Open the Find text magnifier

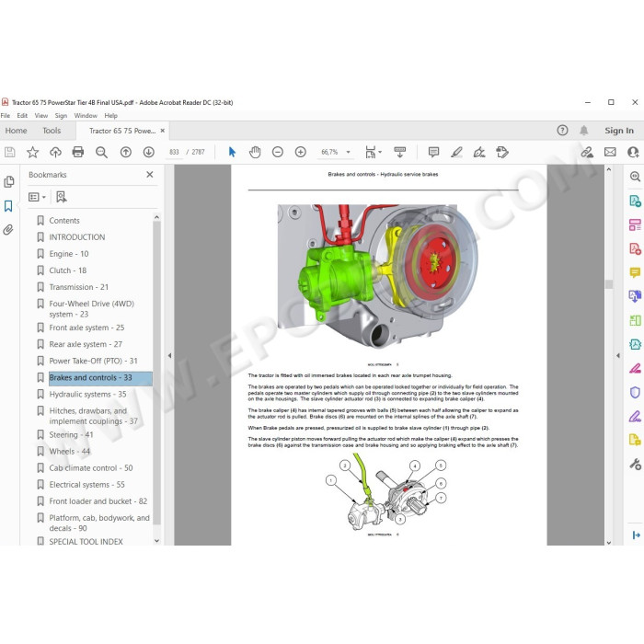(x=101, y=153)
